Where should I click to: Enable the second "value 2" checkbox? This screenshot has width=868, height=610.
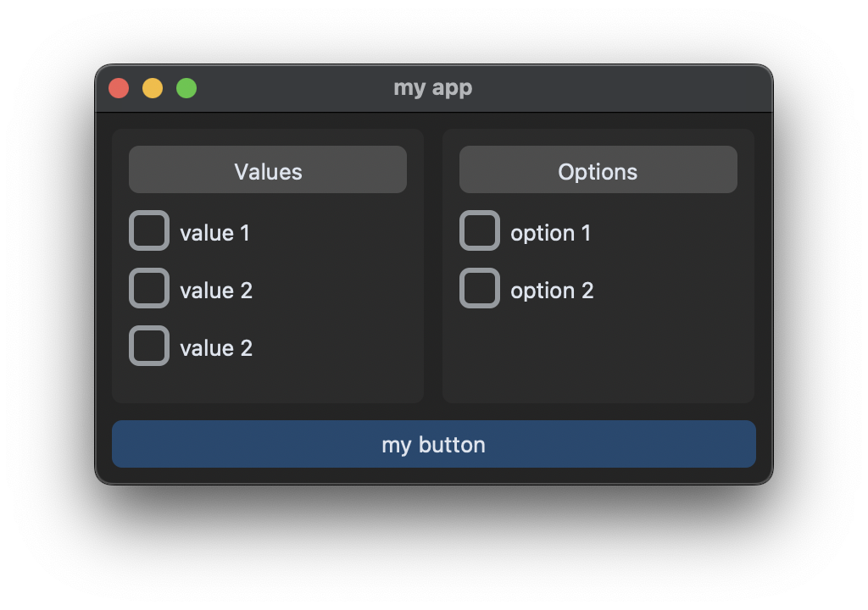(x=149, y=288)
